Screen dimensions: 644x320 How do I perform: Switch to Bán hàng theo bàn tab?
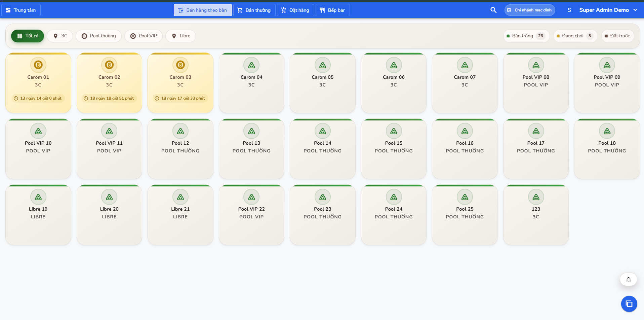pyautogui.click(x=203, y=10)
